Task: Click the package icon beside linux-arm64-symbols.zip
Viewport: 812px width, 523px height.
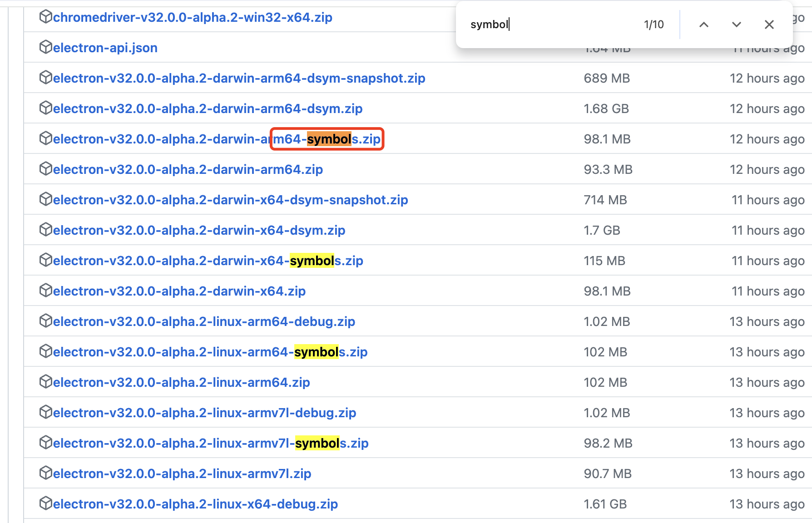Action: tap(46, 351)
